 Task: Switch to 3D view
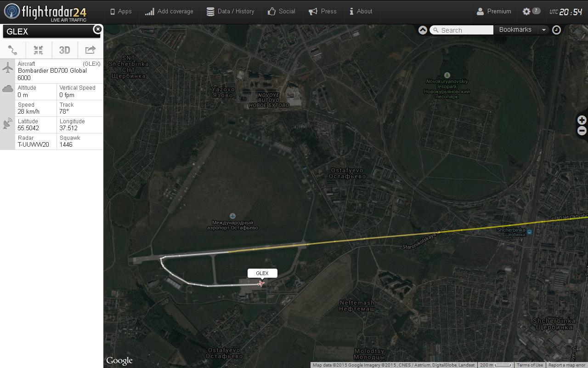[64, 50]
